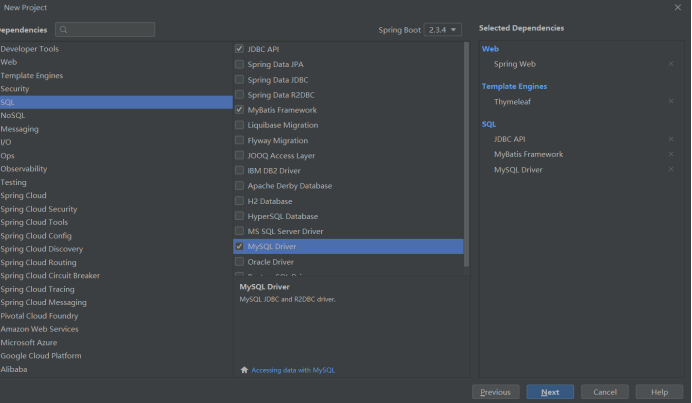Go back with the Previous button
The width and height of the screenshot is (692, 403).
(x=496, y=392)
